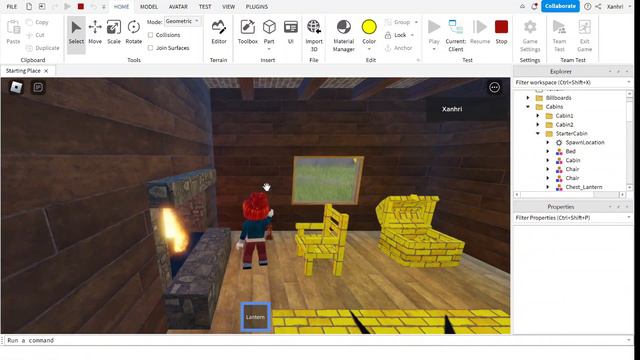Click the Lock button
The width and height of the screenshot is (640, 360).
[x=396, y=35]
